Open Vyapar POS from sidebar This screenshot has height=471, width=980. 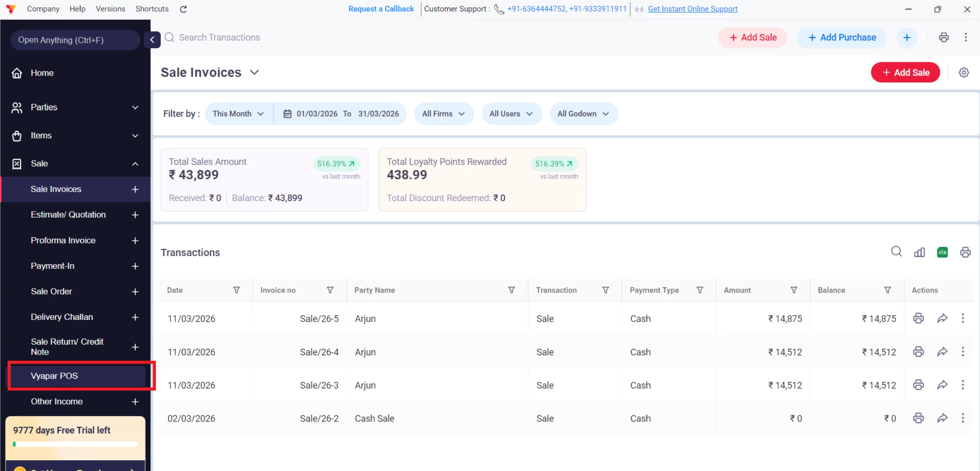pyautogui.click(x=78, y=376)
